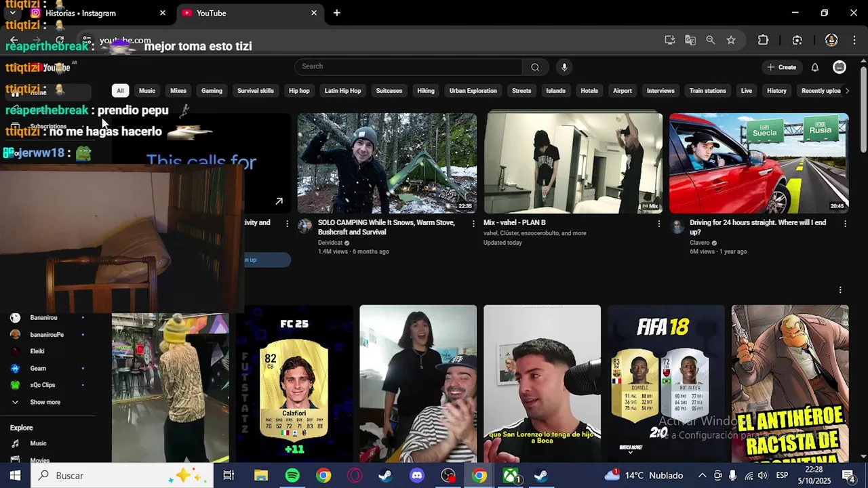Screen dimensions: 868x488
Task: Select the All filter chip
Action: click(120, 91)
